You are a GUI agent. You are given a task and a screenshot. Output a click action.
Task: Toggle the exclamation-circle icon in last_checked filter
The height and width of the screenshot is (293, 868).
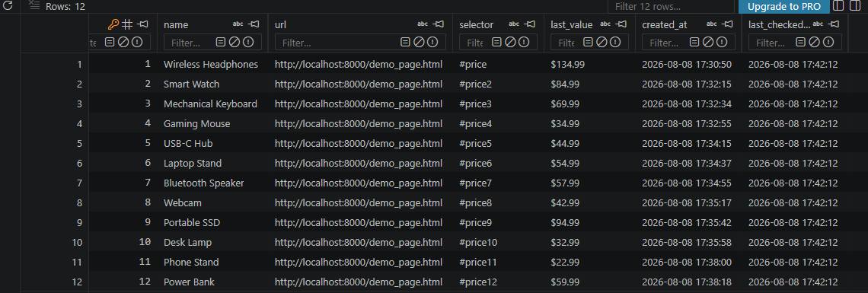(x=828, y=42)
